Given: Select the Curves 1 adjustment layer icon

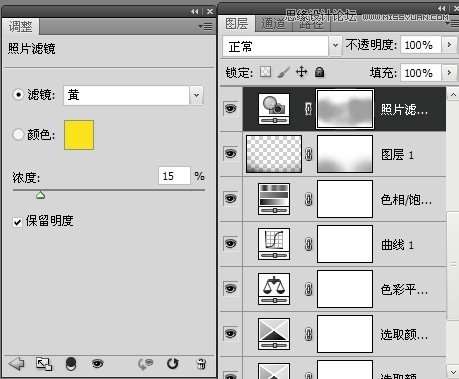Looking at the screenshot, I should [x=274, y=244].
